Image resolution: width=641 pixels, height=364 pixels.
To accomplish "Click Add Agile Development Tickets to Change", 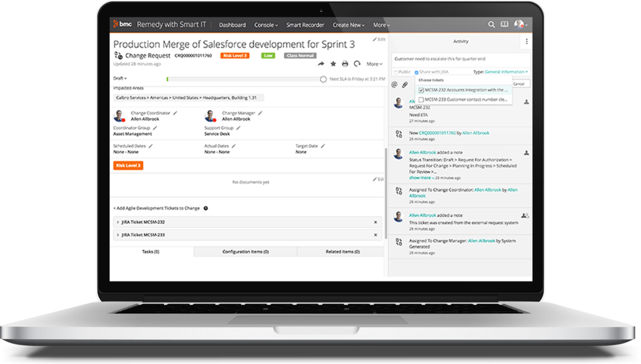I will coord(156,208).
